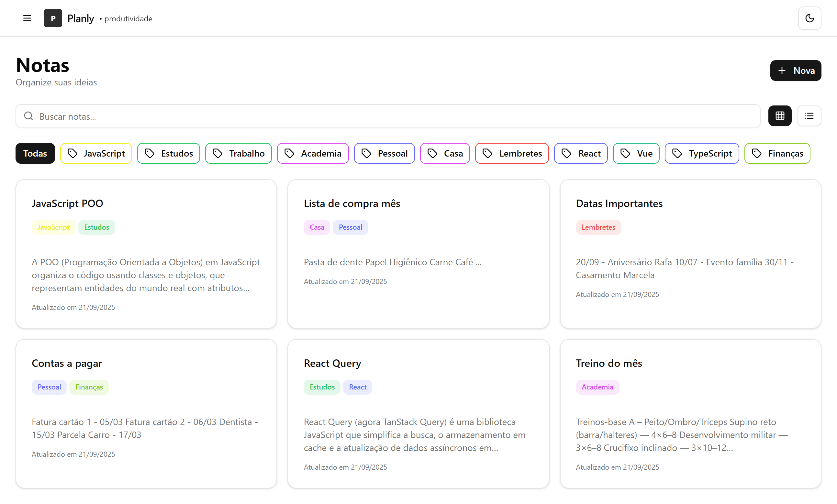The height and width of the screenshot is (504, 837).
Task: Click the Planly brand name
Action: click(81, 18)
